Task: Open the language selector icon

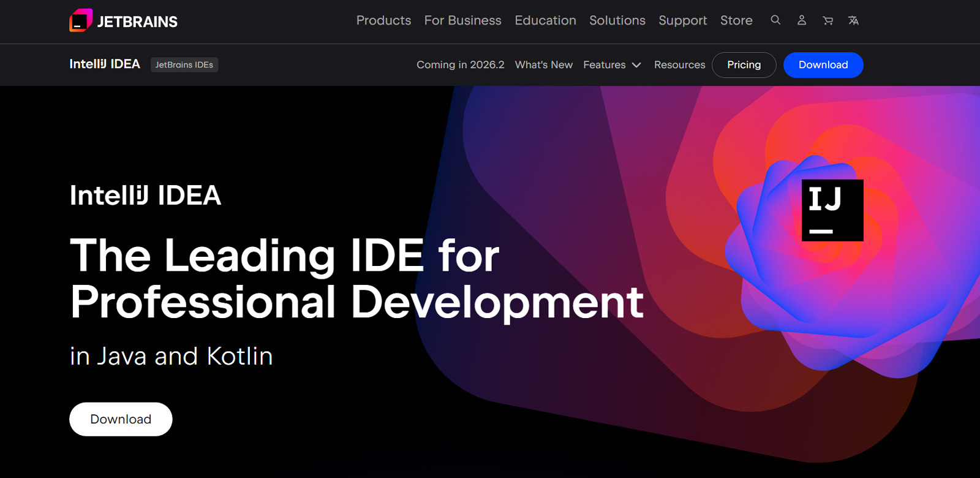Action: point(853,20)
